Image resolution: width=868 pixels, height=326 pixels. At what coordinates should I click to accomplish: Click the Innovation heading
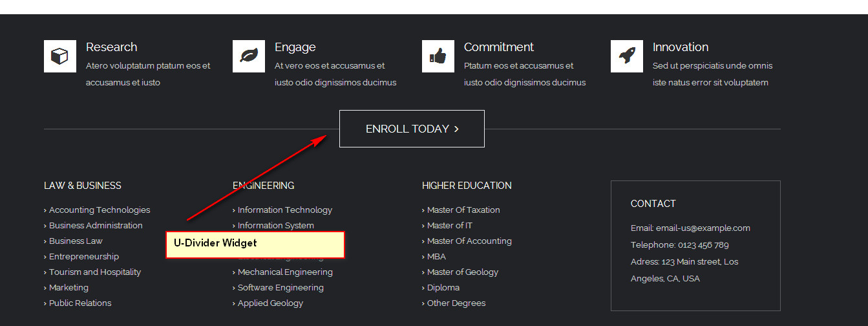[x=680, y=47]
